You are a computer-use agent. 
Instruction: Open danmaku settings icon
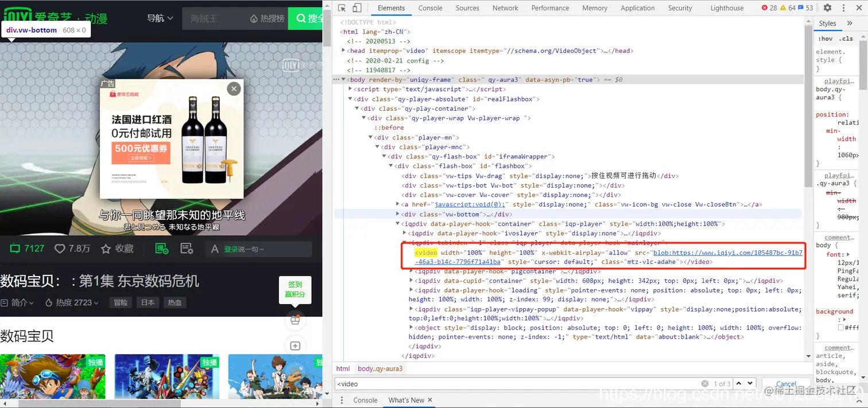187,248
